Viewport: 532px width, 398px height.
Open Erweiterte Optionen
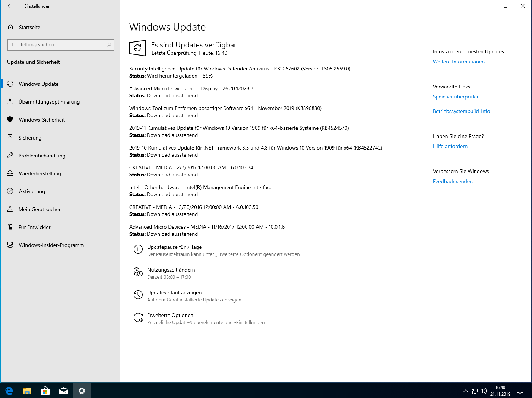pos(170,315)
